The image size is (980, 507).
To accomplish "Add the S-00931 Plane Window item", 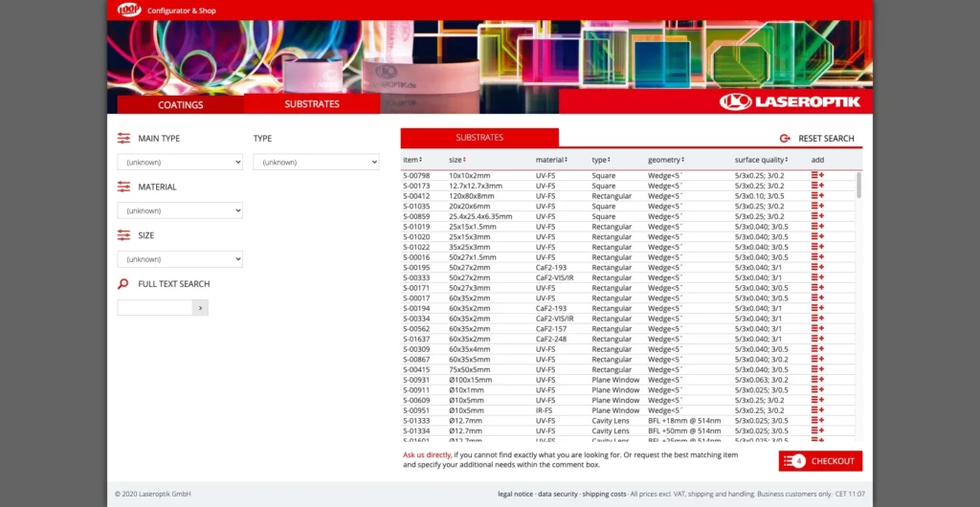I will pyautogui.click(x=817, y=380).
